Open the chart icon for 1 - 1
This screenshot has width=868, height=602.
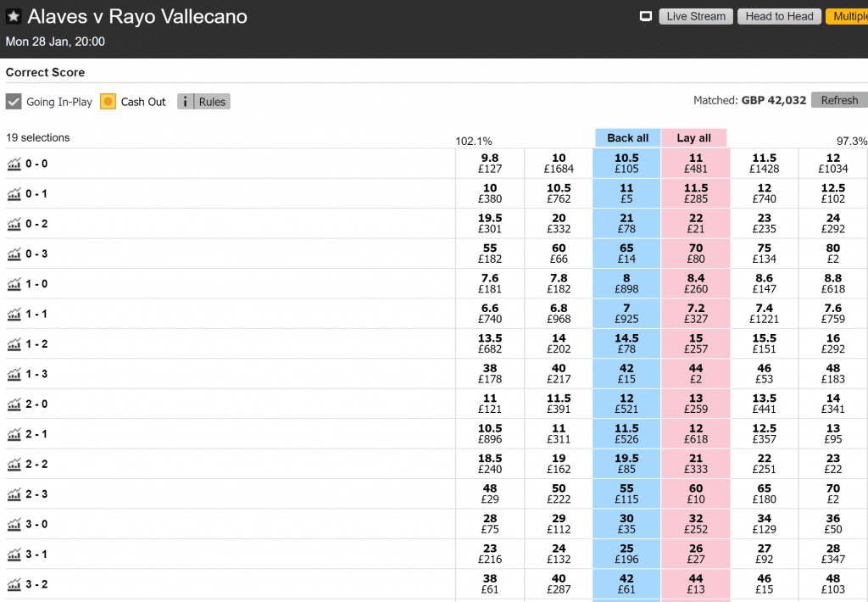pyautogui.click(x=14, y=314)
